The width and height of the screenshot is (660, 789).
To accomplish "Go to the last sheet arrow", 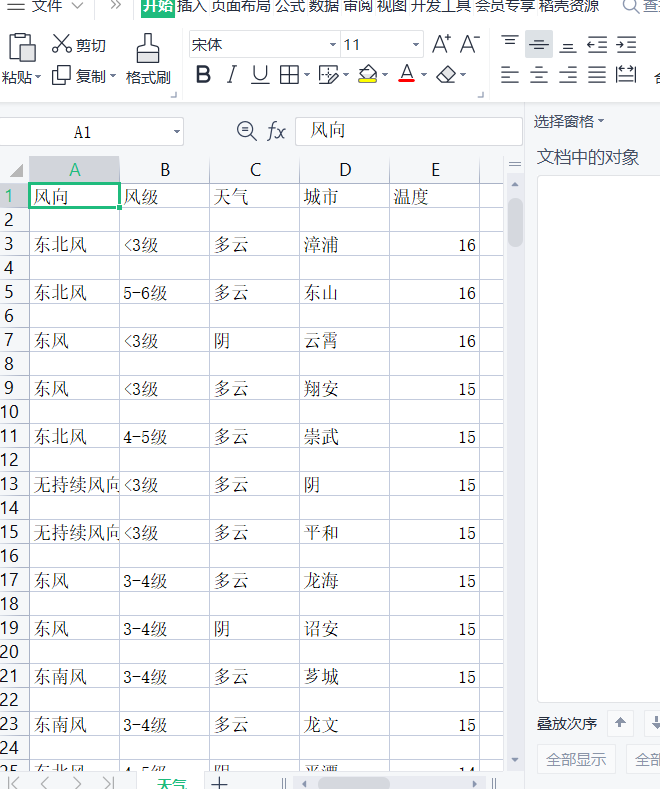I will pos(108,782).
